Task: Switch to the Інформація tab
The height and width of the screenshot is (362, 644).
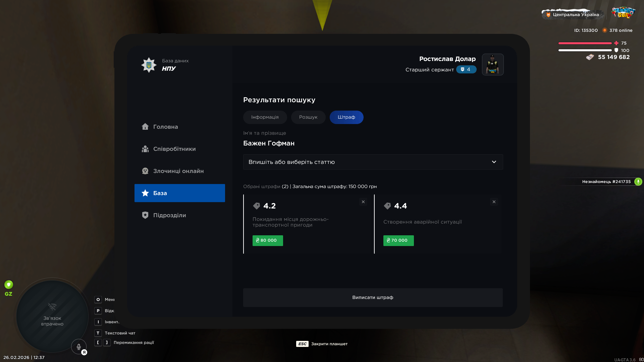Action: click(x=265, y=117)
